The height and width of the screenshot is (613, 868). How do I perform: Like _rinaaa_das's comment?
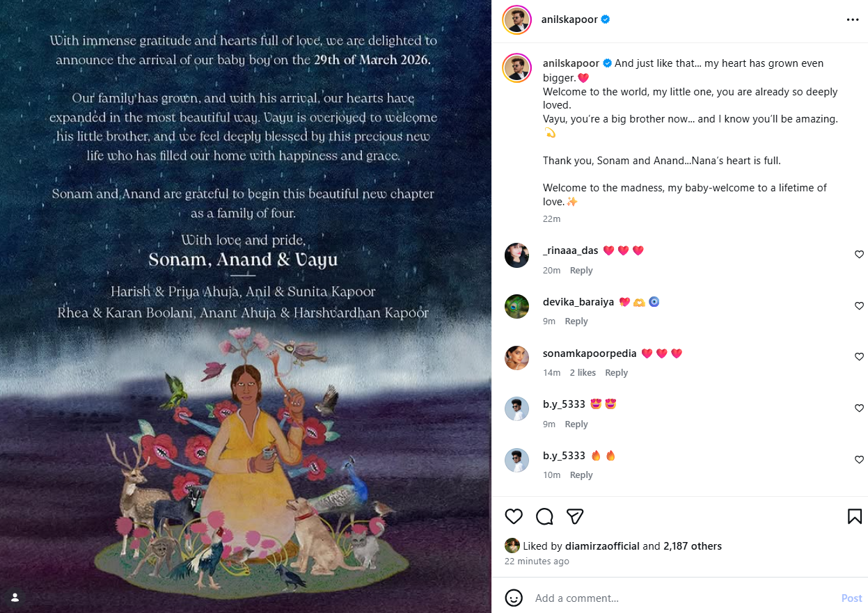(x=859, y=255)
